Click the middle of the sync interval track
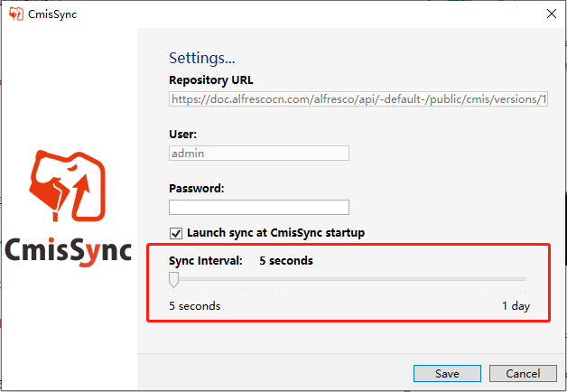 [348, 280]
